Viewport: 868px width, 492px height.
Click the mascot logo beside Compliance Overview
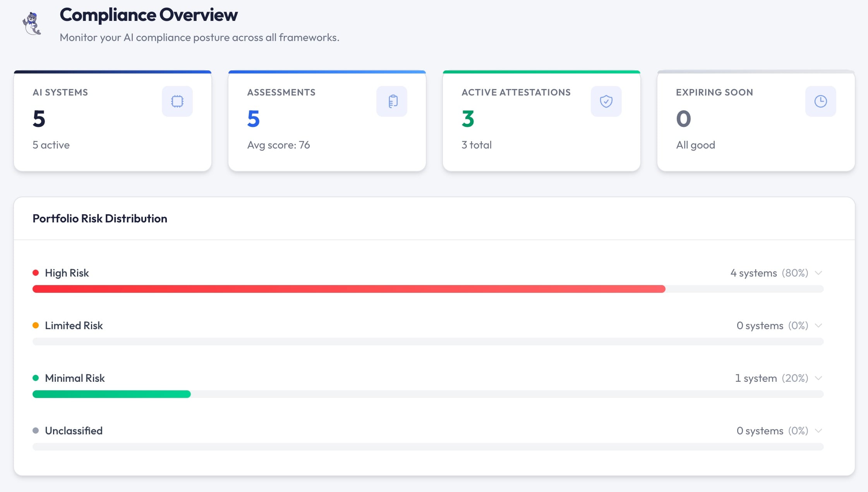(x=32, y=24)
